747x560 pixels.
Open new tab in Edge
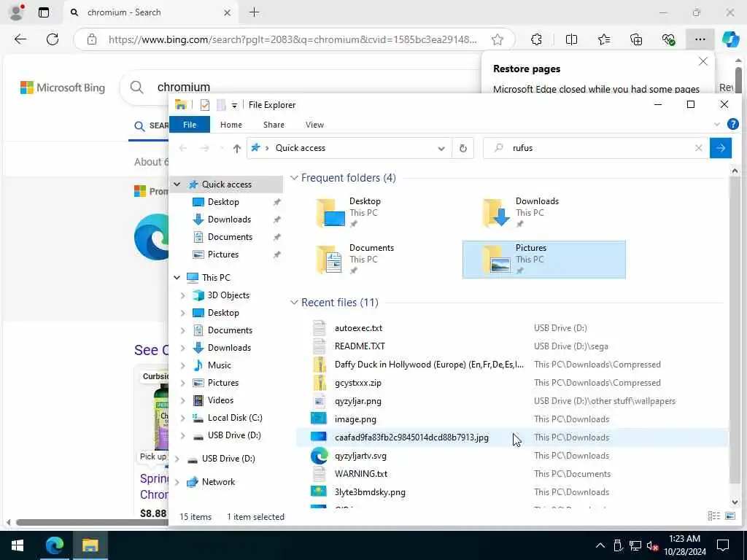(255, 12)
